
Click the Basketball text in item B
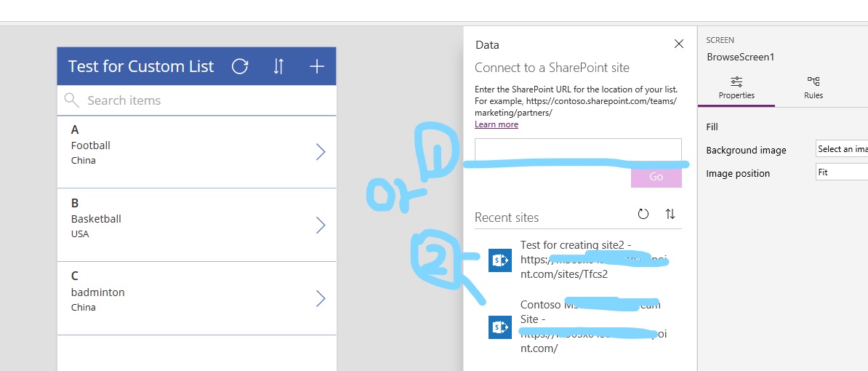(x=96, y=219)
